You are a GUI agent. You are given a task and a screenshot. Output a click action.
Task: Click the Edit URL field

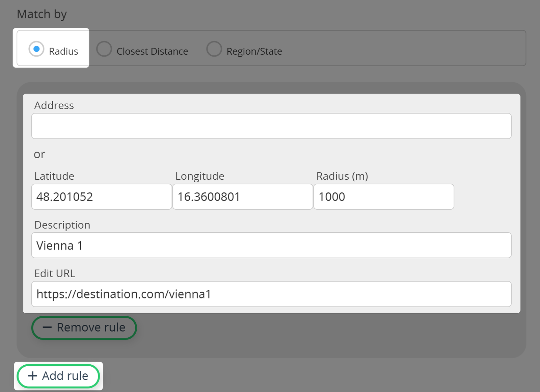(x=271, y=294)
